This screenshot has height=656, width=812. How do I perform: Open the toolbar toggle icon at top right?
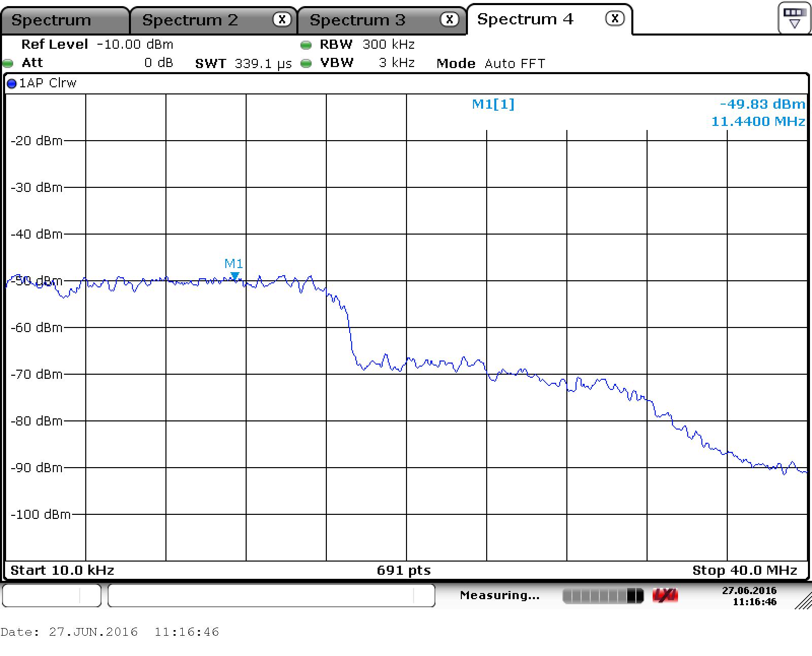(x=794, y=18)
